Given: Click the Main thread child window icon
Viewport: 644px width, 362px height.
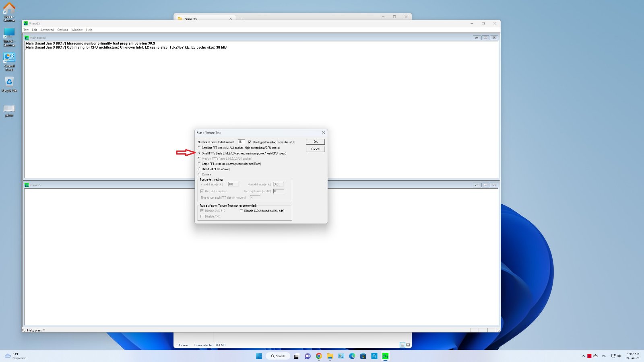Looking at the screenshot, I should coord(27,38).
